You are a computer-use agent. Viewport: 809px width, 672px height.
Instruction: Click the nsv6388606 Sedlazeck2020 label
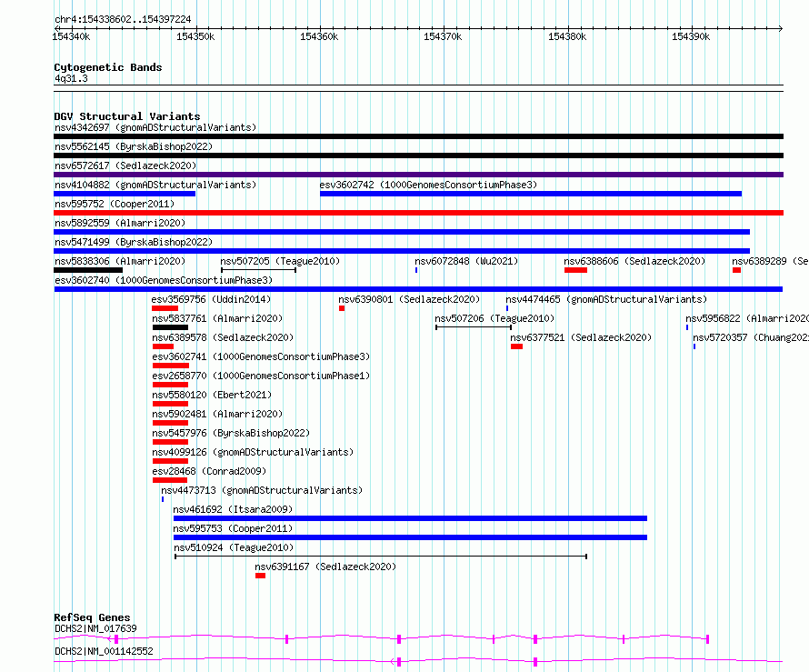[634, 261]
